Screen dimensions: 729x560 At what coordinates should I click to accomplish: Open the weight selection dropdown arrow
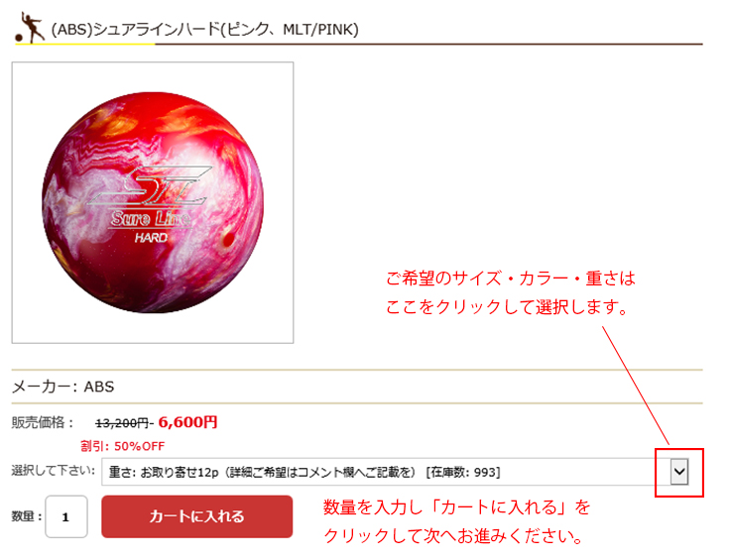(x=678, y=472)
